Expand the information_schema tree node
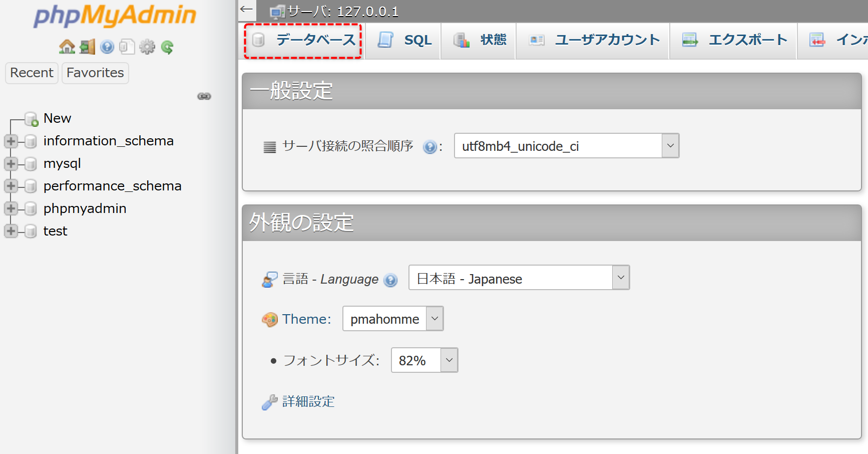Image resolution: width=868 pixels, height=454 pixels. point(11,141)
